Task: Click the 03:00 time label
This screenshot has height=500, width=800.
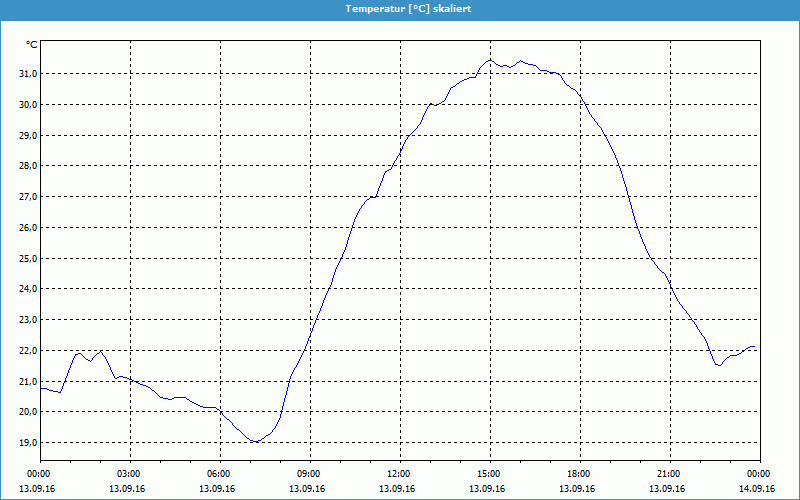Action: (129, 474)
